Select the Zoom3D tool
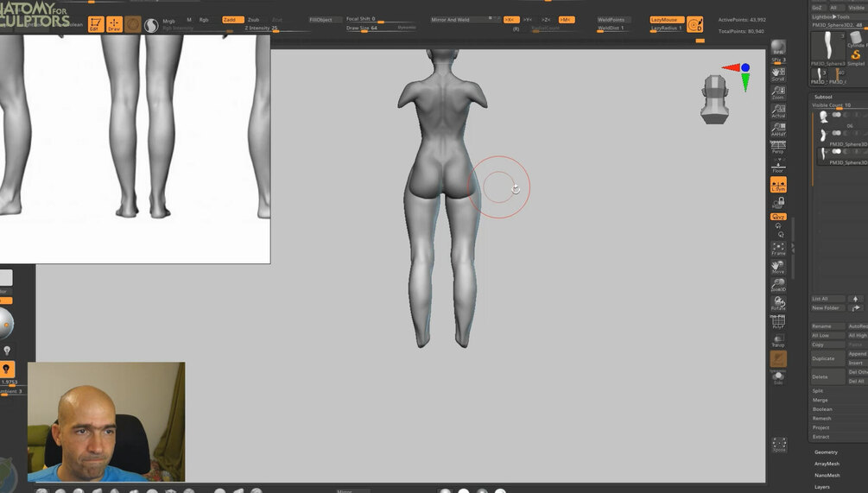 (778, 285)
